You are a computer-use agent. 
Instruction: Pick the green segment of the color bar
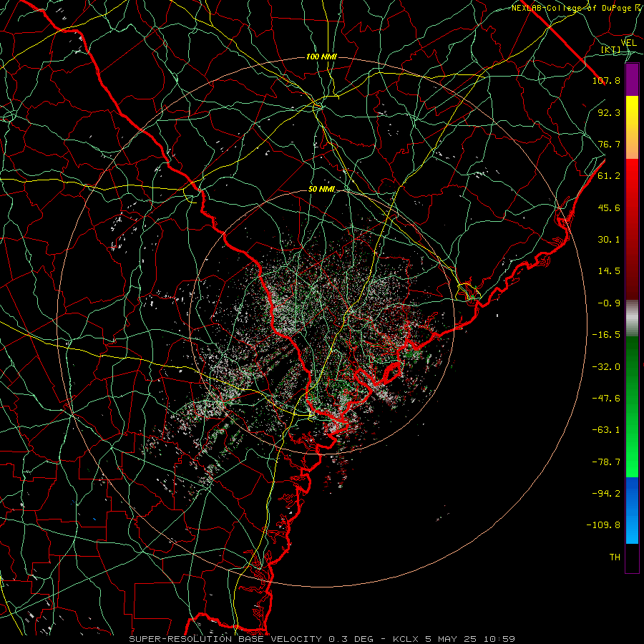coord(632,406)
